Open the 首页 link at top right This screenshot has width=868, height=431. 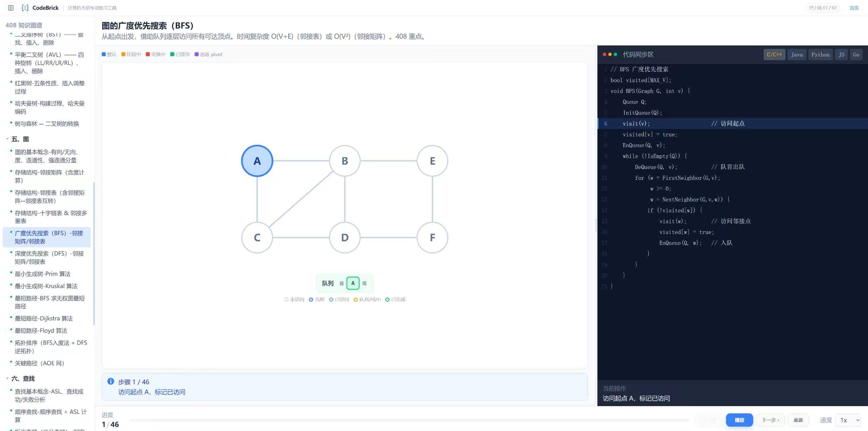(x=854, y=8)
